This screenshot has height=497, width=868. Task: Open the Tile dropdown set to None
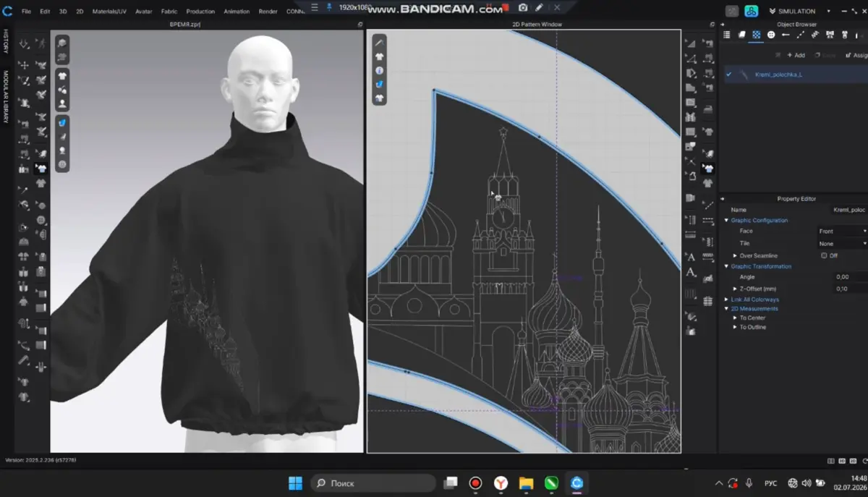[x=842, y=244]
